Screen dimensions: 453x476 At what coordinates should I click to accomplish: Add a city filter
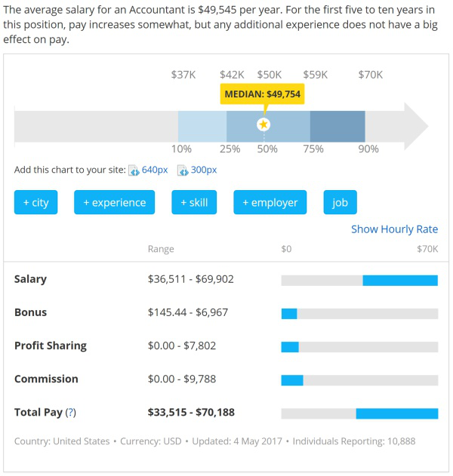35,202
